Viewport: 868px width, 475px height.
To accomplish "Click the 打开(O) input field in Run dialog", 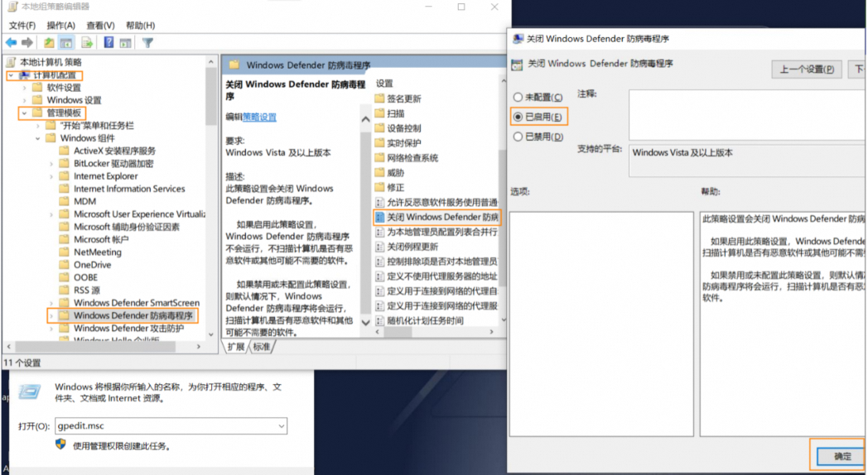I will (x=171, y=426).
